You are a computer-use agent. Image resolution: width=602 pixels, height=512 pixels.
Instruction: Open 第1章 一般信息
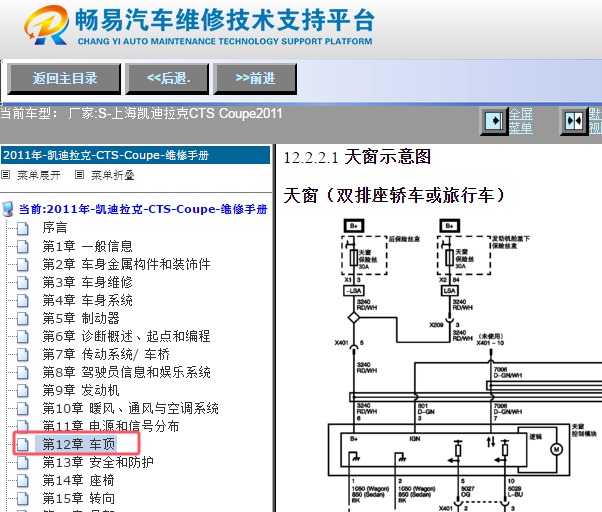click(x=87, y=246)
